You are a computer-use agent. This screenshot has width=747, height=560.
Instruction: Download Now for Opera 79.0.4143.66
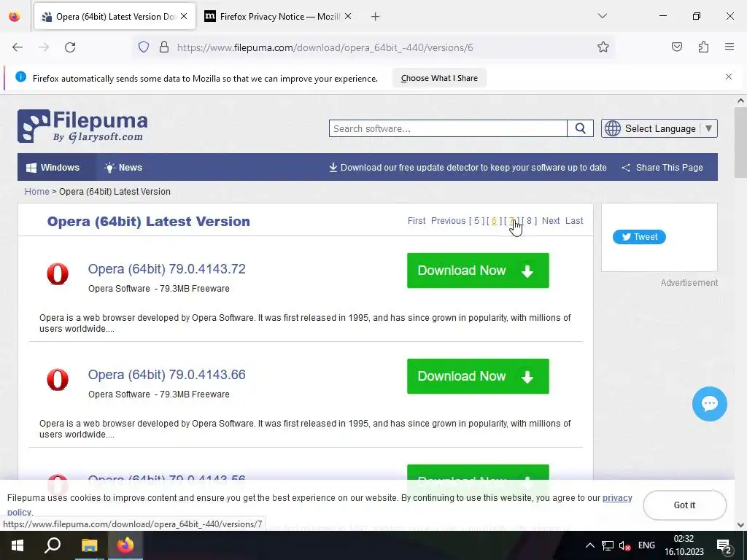point(478,376)
